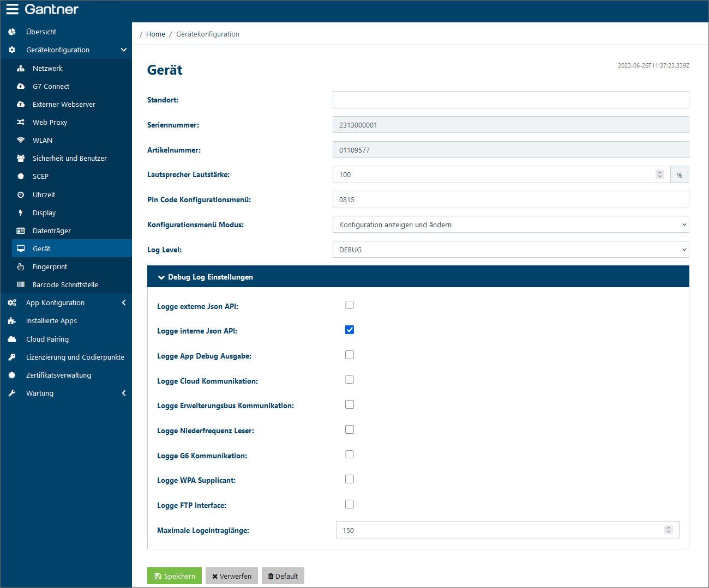Enable Logge externe Json API checkbox
The width and height of the screenshot is (709, 588).
point(350,305)
